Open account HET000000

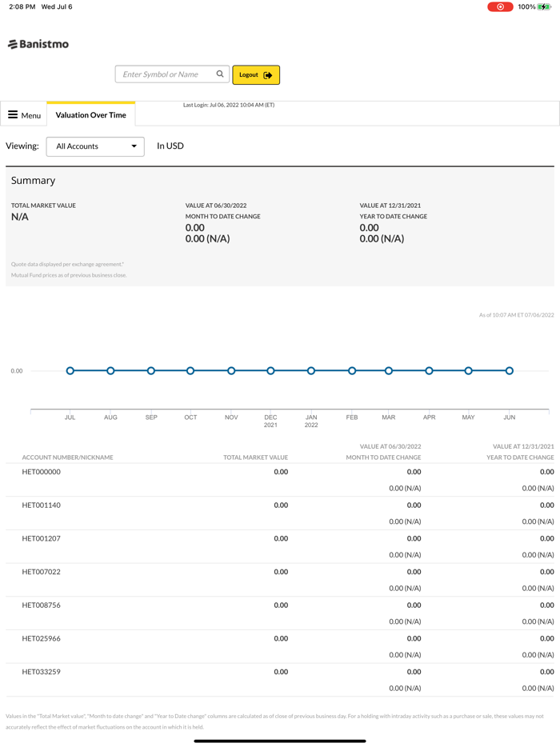pyautogui.click(x=42, y=472)
